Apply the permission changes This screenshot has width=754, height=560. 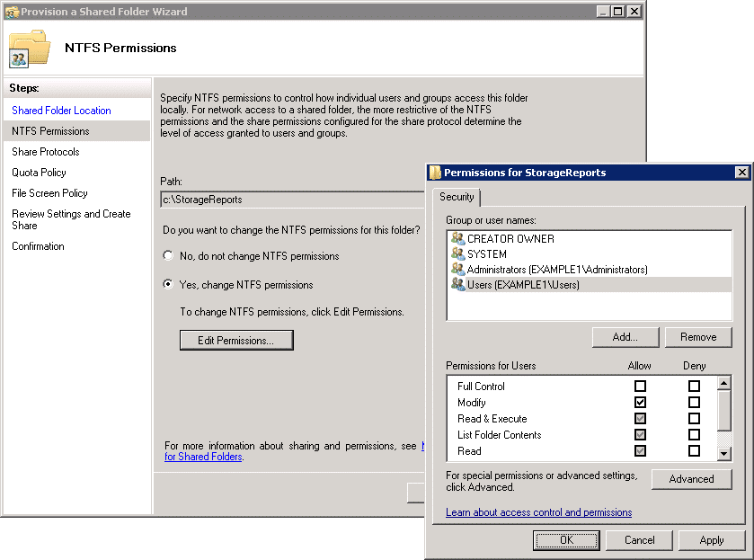click(x=712, y=540)
